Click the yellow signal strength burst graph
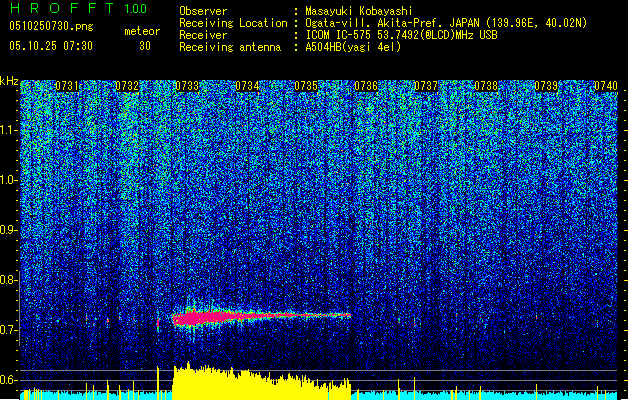Image resolution: width=629 pixels, height=400 pixels. pyautogui.click(x=262, y=381)
